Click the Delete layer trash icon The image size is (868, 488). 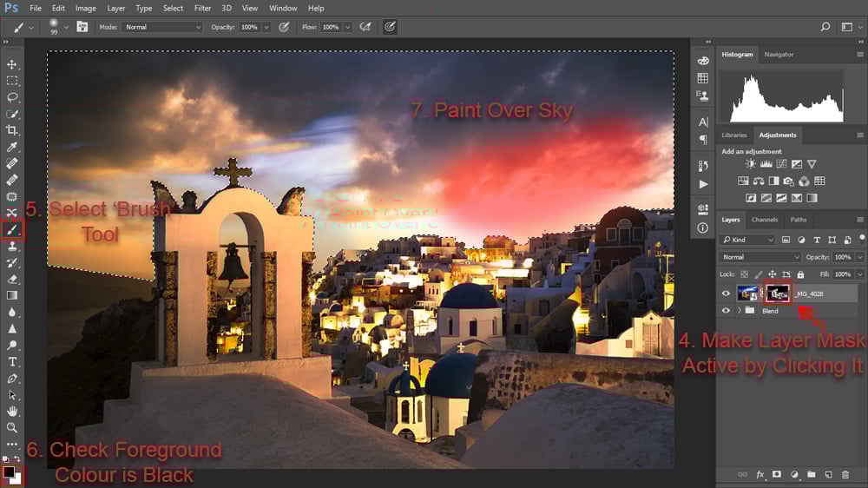coord(845,474)
